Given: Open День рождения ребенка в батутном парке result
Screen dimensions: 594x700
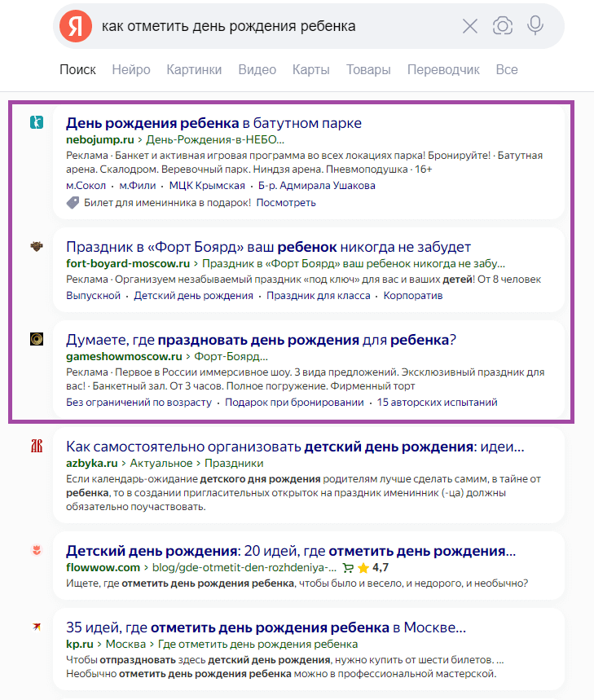Looking at the screenshot, I should [x=213, y=123].
